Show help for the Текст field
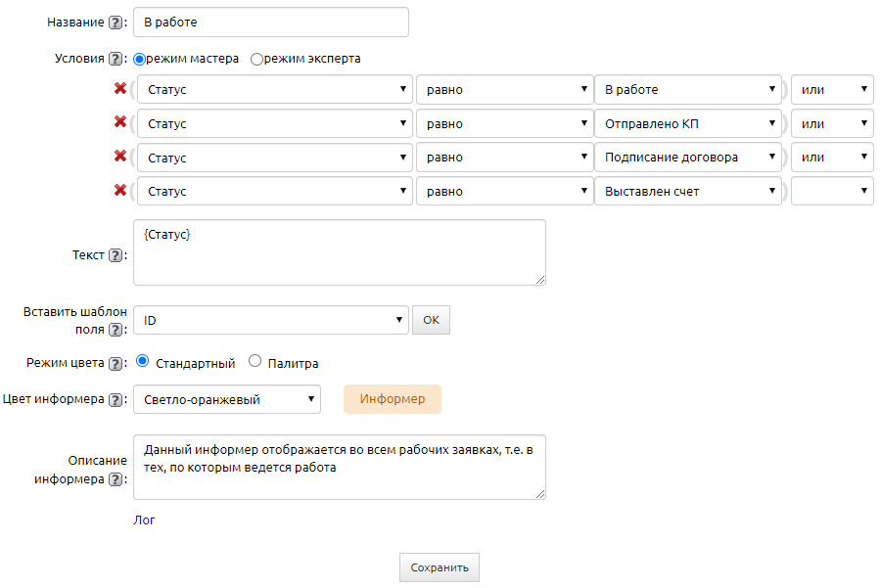The image size is (880, 588). coord(115,255)
